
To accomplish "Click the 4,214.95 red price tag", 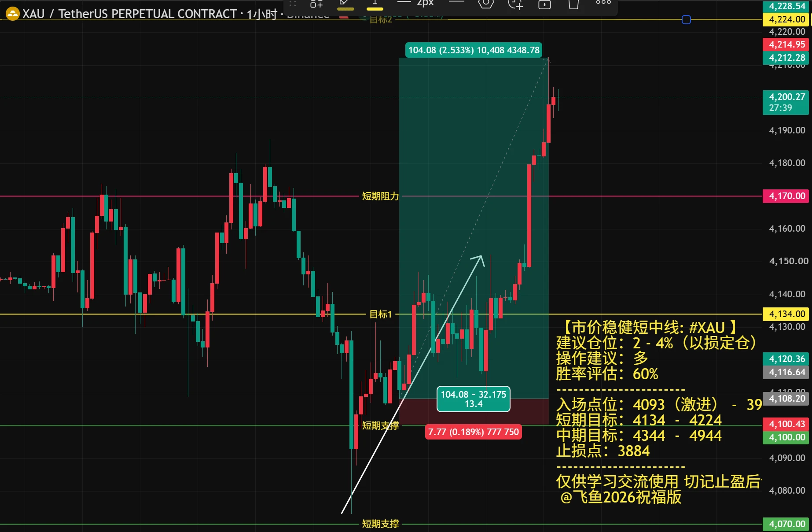I will click(x=786, y=44).
